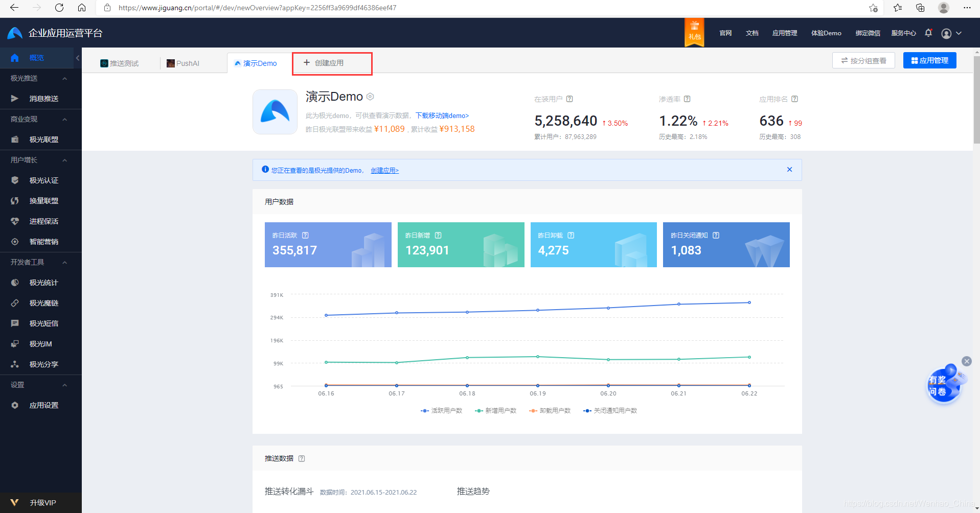The width and height of the screenshot is (980, 513).
Task: Open 进程保活 sidebar item
Action: tap(41, 221)
